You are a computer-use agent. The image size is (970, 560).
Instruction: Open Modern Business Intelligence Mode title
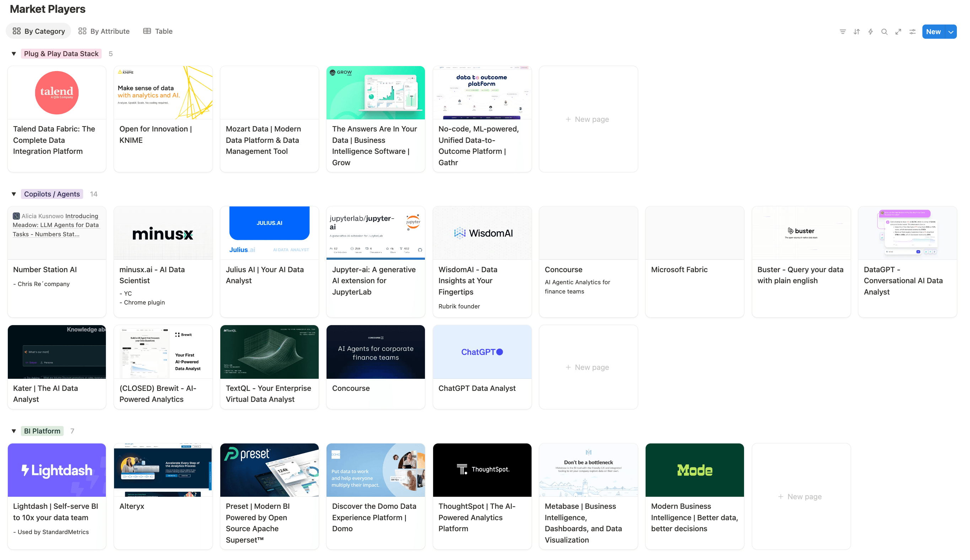[694, 517]
